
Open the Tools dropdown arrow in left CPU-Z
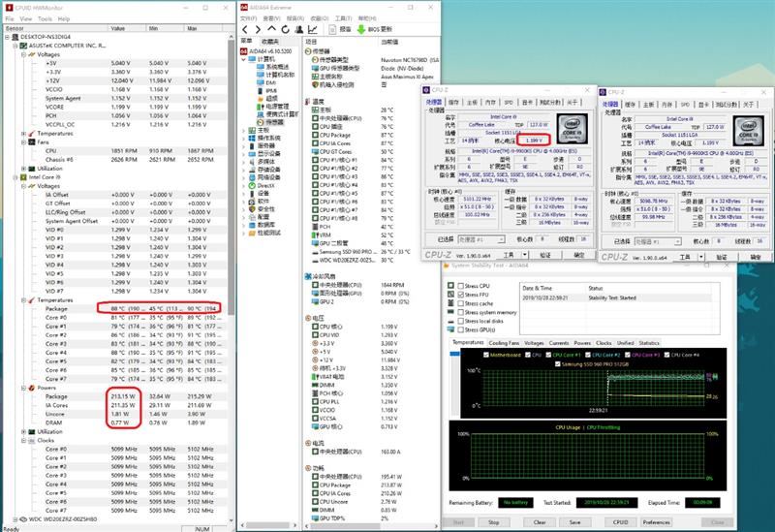(x=524, y=255)
